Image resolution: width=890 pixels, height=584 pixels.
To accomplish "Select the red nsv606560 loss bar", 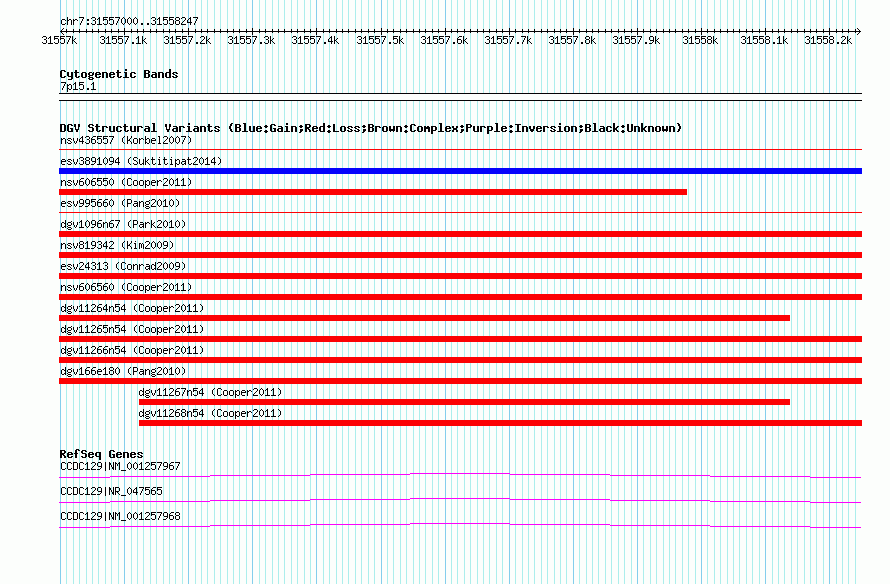I will [460, 297].
